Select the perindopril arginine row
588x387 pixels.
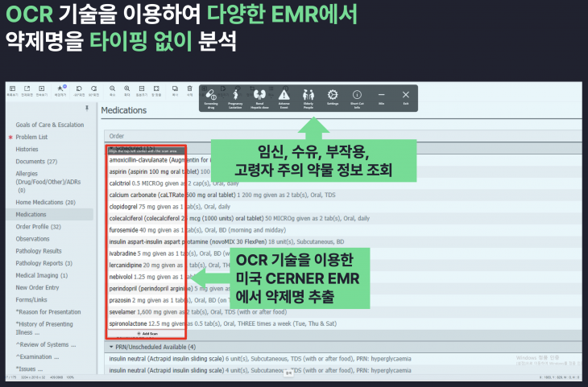[343, 289]
